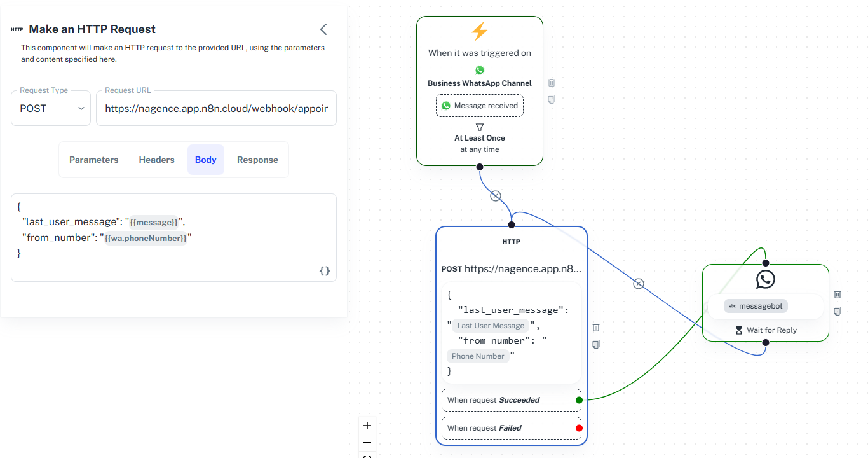Screen dimensions: 868x458
Task: Focus the JSON body text editor
Action: pyautogui.click(x=173, y=237)
